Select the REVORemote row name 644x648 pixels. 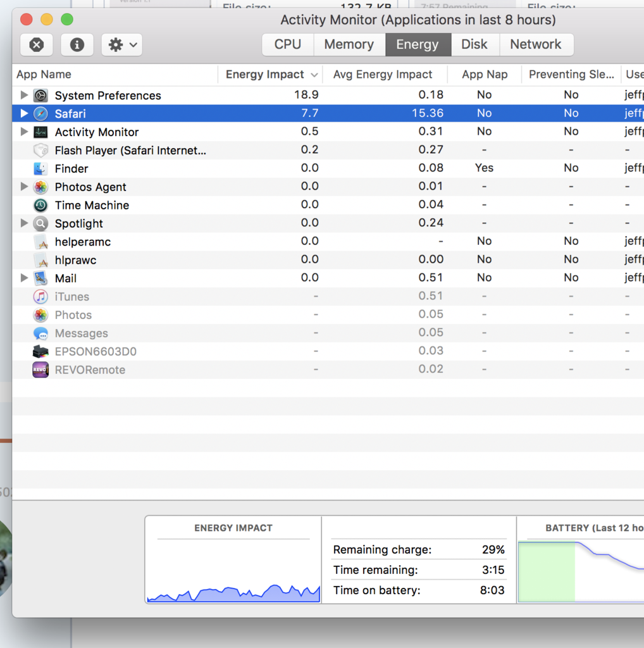90,370
